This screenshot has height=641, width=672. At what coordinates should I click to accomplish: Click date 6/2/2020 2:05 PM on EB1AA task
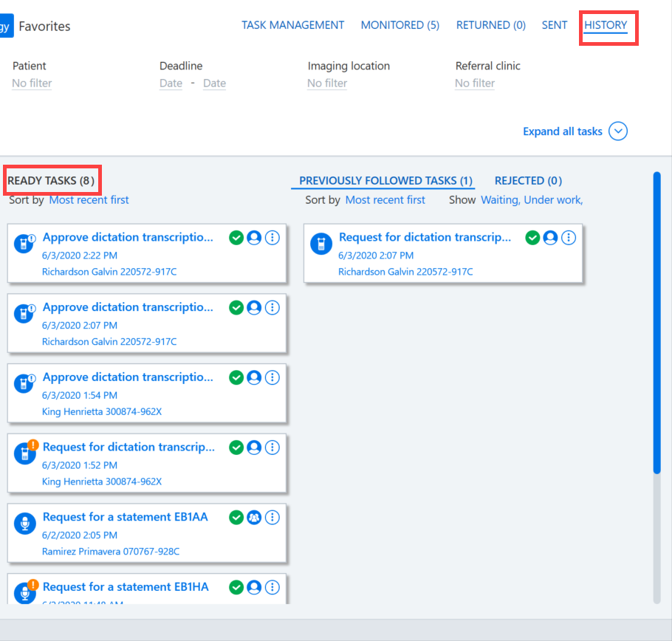point(79,535)
